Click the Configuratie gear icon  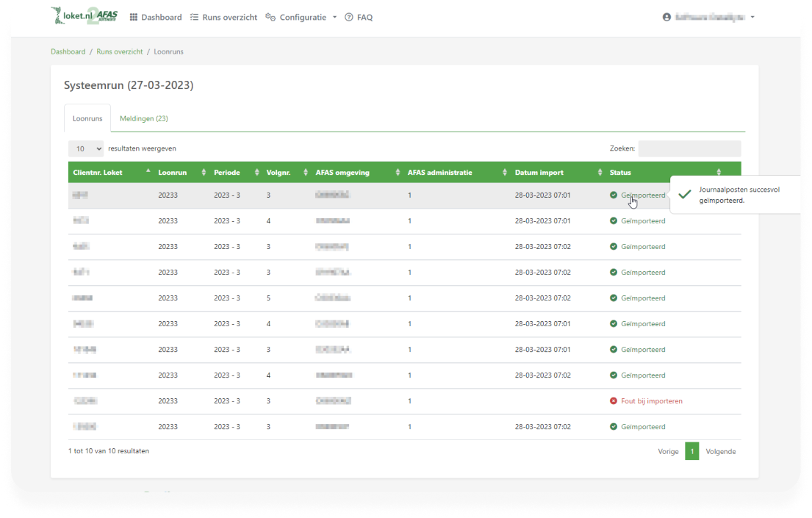pos(270,17)
